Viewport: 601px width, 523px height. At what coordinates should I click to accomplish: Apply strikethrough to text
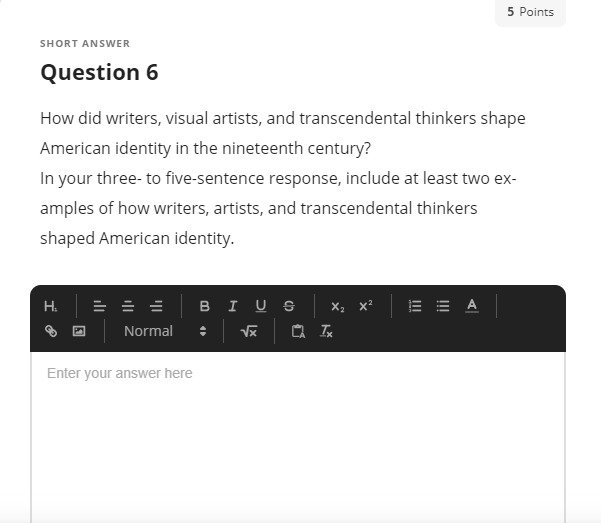(x=289, y=306)
